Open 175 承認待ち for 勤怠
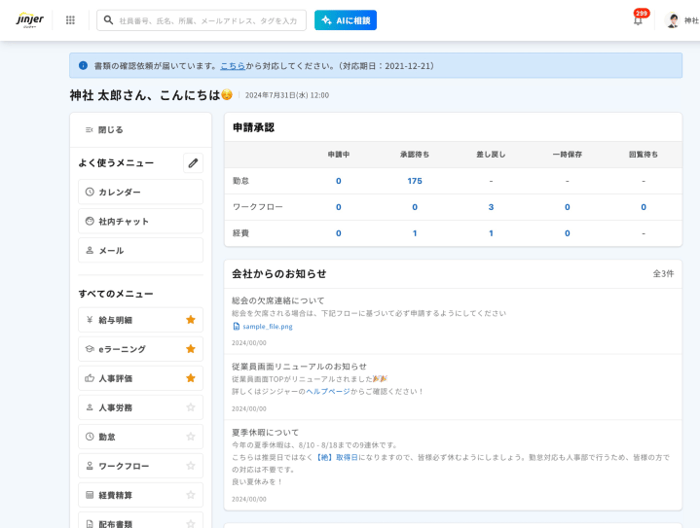 coord(415,181)
